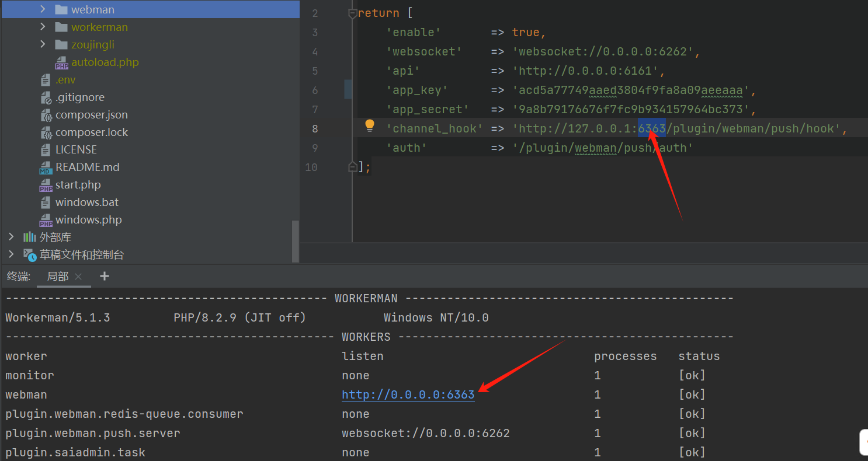Collapse the return array fold marker

click(352, 13)
